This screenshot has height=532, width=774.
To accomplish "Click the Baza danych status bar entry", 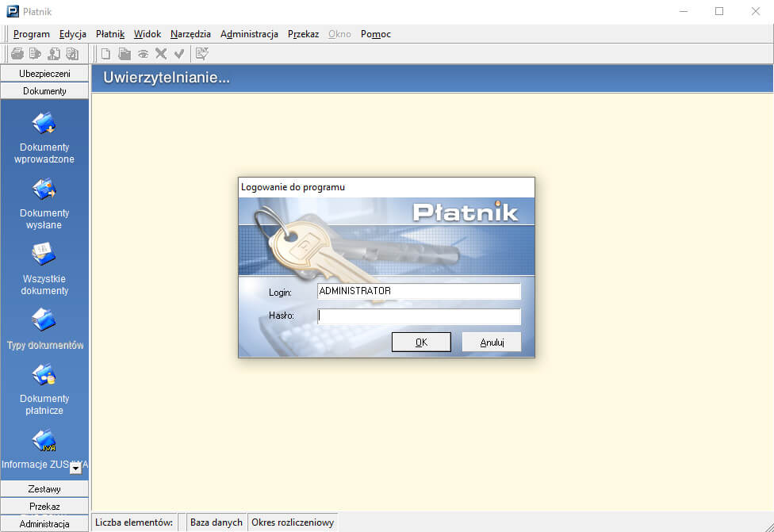I will [216, 522].
